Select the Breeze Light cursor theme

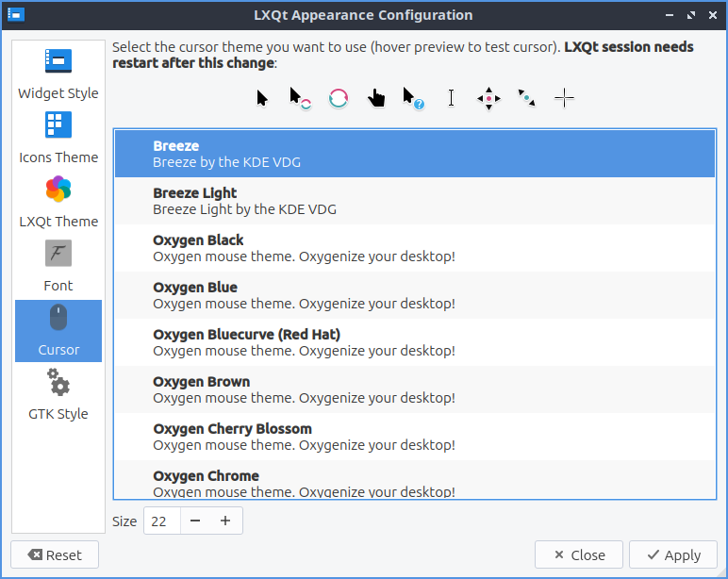point(414,201)
